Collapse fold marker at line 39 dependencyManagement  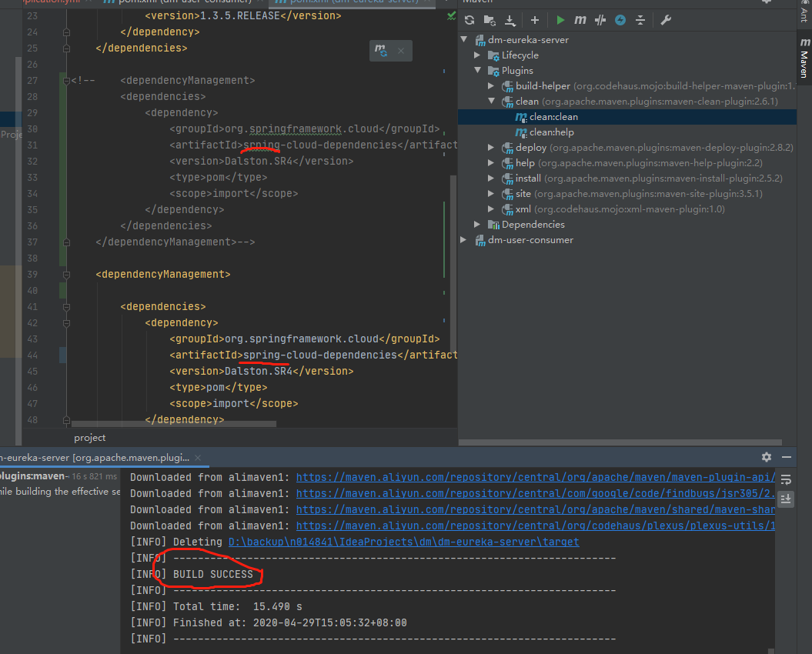[66, 275]
